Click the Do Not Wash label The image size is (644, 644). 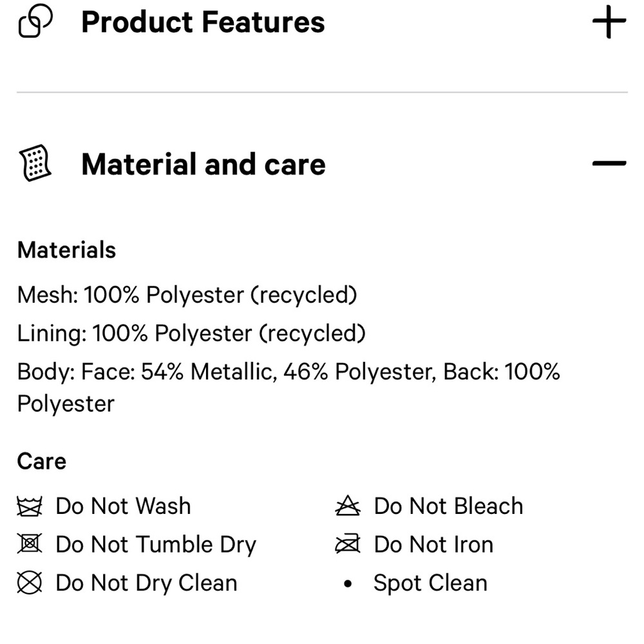click(x=123, y=506)
